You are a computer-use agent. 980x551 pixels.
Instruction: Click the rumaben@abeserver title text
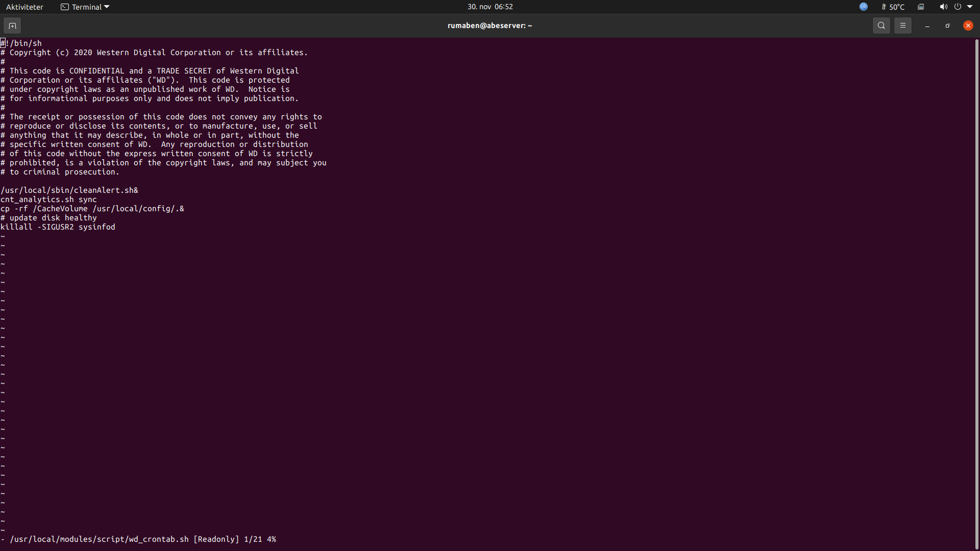point(489,26)
